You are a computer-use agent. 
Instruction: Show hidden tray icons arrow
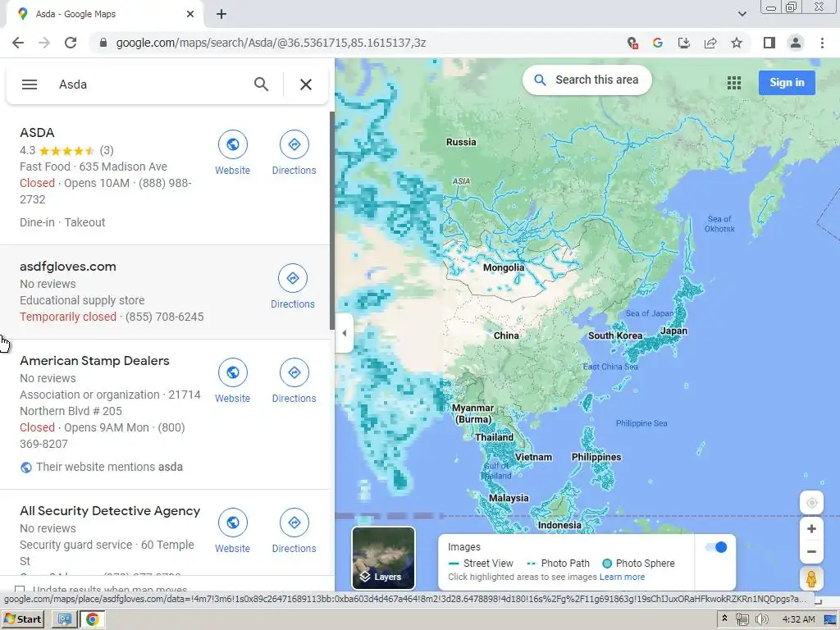pos(724,619)
